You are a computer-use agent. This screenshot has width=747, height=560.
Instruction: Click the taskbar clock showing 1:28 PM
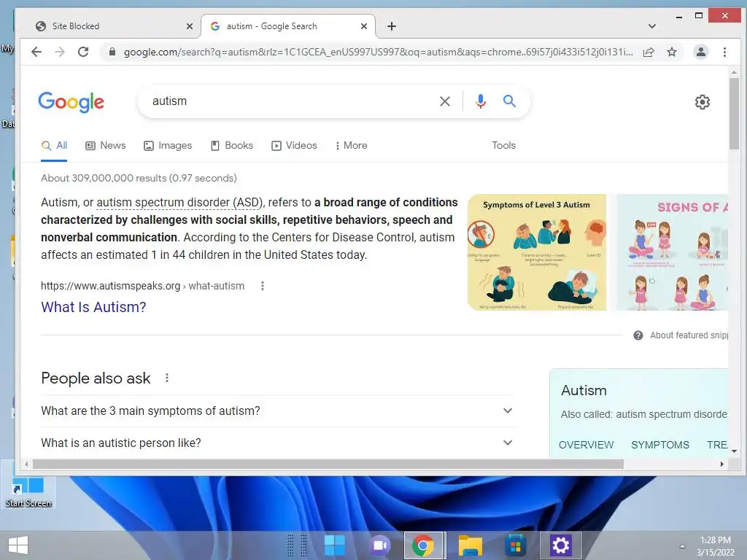(x=715, y=546)
